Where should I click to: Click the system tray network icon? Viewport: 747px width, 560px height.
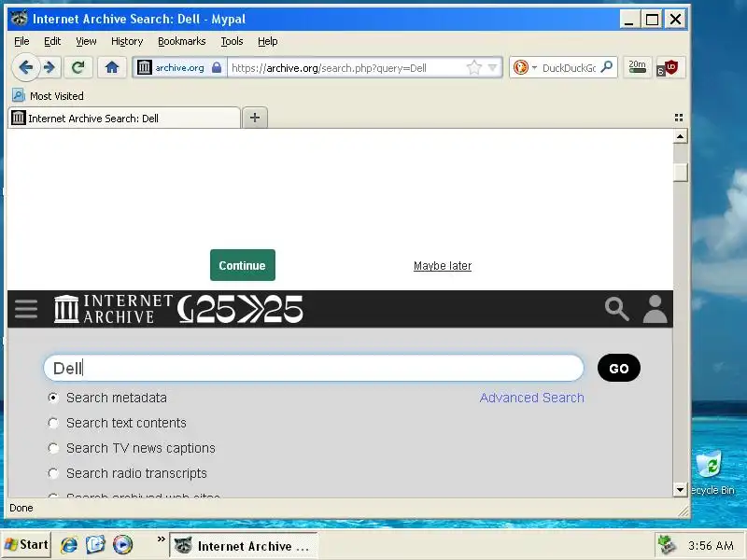pos(667,545)
